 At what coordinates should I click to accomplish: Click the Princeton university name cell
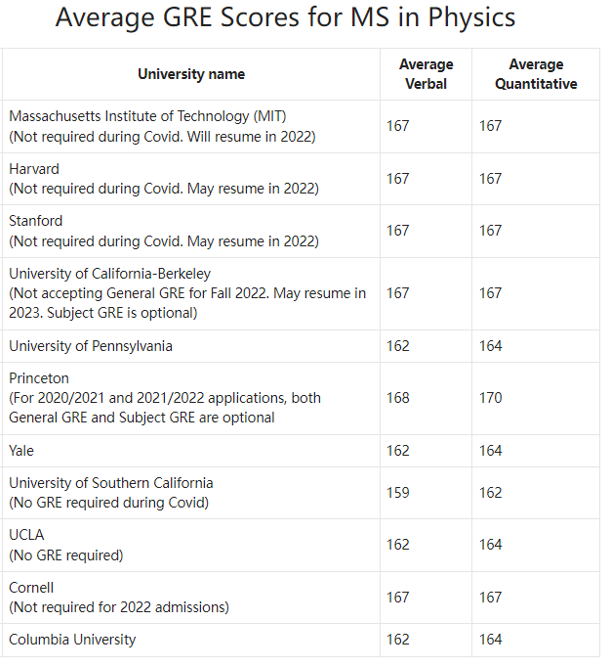(x=40, y=378)
